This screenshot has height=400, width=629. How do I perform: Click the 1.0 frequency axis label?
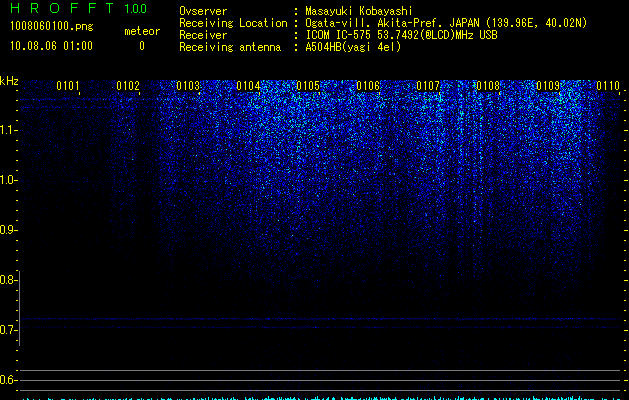(7, 180)
